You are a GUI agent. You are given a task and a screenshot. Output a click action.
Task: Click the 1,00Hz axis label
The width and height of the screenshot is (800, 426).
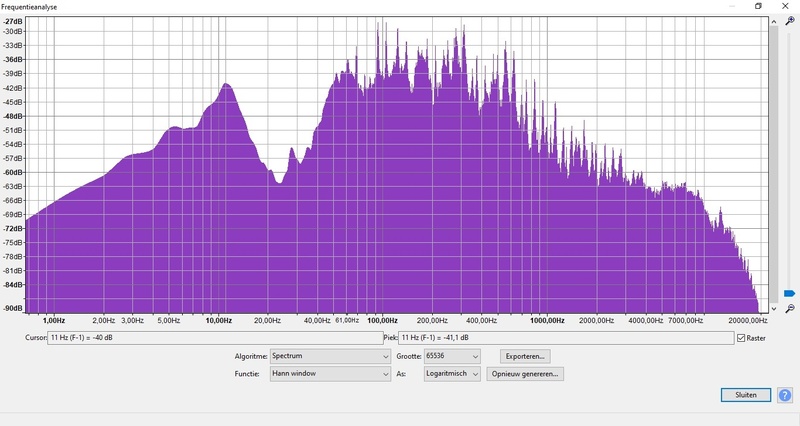[54, 320]
